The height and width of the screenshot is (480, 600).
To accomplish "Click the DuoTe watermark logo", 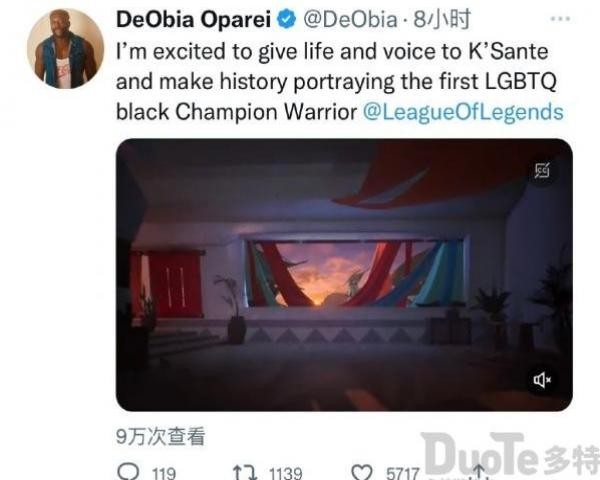I will [510, 455].
